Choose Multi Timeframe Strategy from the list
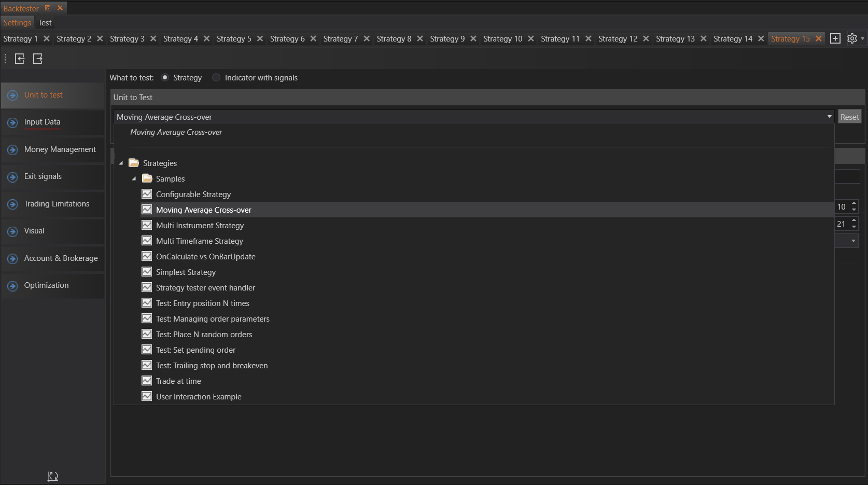This screenshot has width=868, height=485. (199, 241)
